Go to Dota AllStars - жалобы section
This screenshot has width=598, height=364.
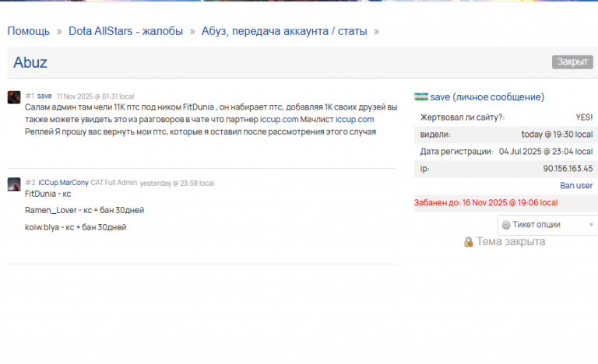pos(126,31)
